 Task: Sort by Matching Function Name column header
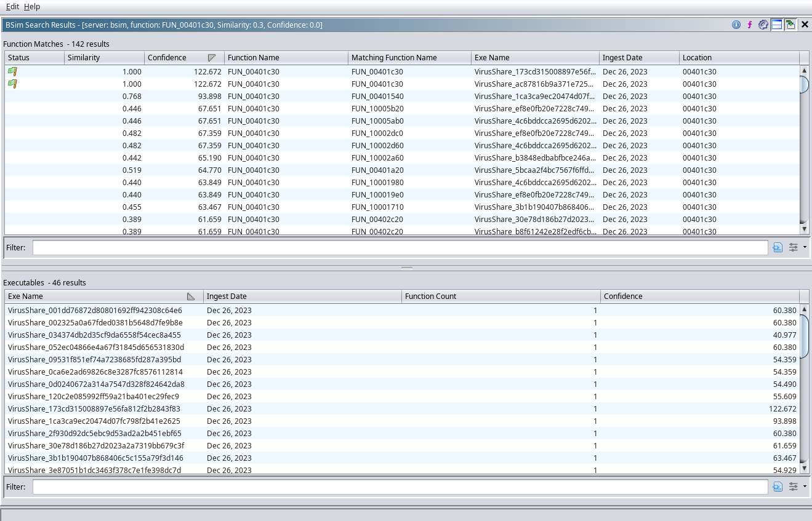[410, 58]
